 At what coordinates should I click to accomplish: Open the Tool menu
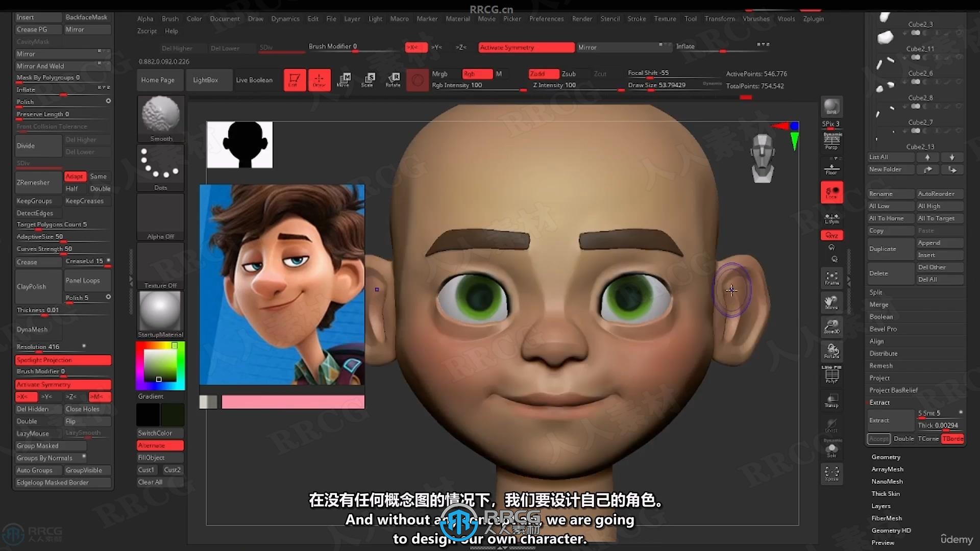tap(690, 19)
